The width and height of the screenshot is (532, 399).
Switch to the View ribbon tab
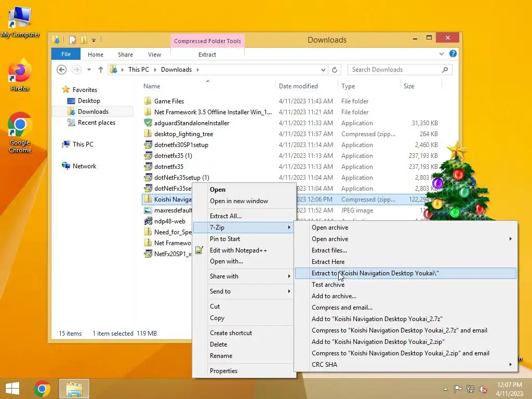tap(154, 54)
